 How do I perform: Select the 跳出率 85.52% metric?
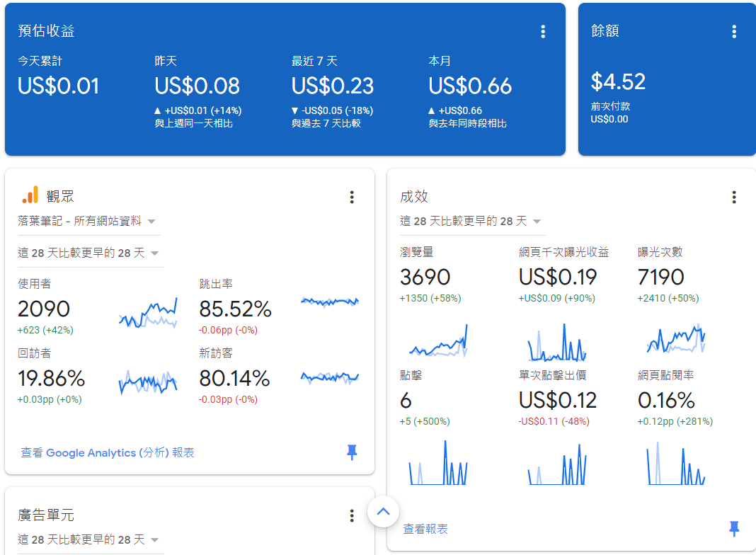click(x=235, y=309)
